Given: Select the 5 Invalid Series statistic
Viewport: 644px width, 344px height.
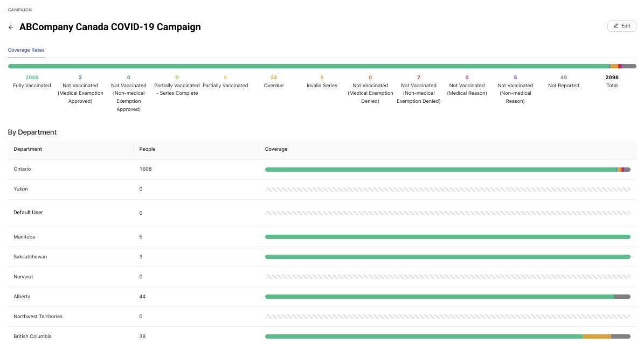Looking at the screenshot, I should click(x=322, y=77).
